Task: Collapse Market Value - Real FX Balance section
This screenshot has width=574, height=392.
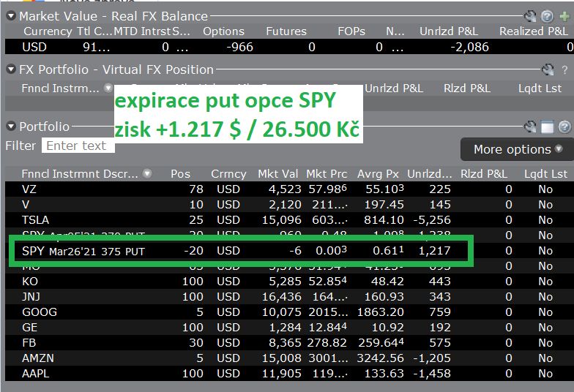Action: pos(11,16)
